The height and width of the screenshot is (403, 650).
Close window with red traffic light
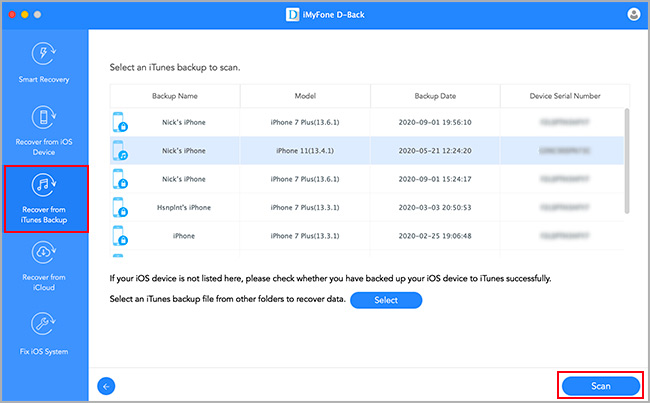point(12,15)
